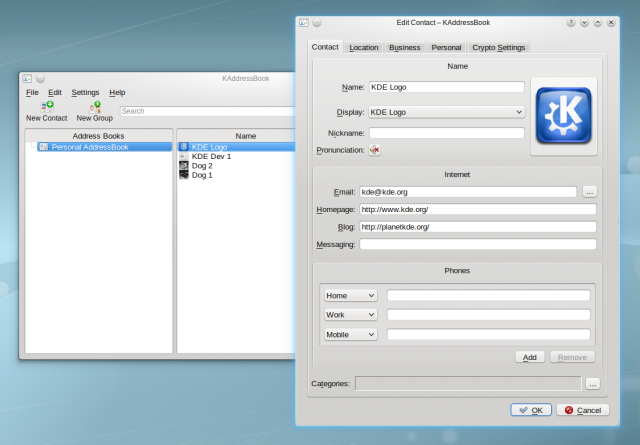
Task: Click the OK button
Action: 530,410
